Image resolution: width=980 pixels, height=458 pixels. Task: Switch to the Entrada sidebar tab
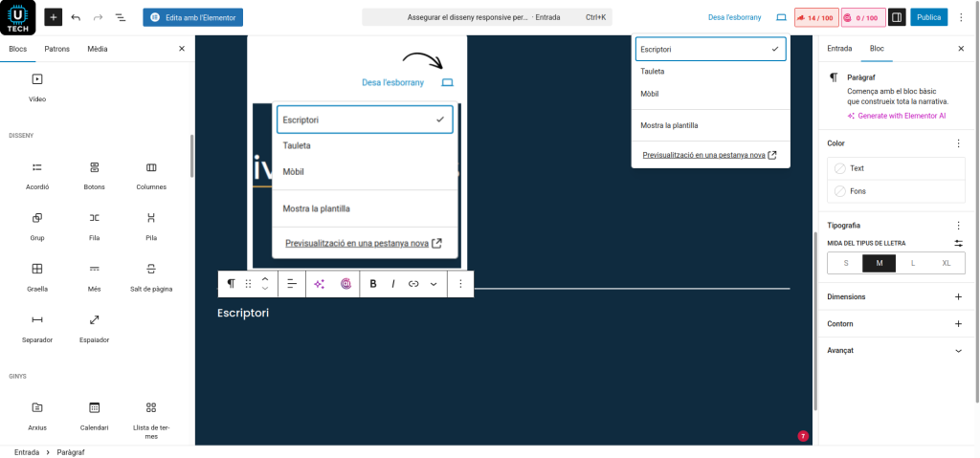839,48
